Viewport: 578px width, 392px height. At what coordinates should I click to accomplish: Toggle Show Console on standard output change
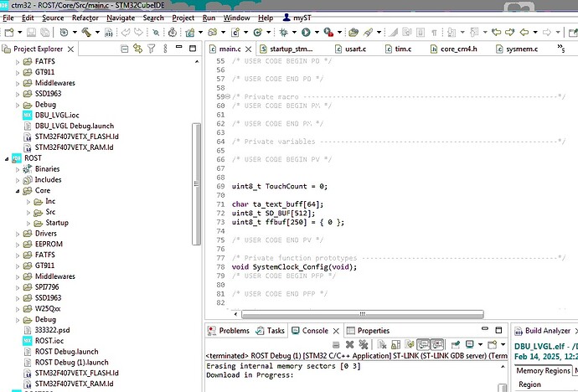point(424,344)
